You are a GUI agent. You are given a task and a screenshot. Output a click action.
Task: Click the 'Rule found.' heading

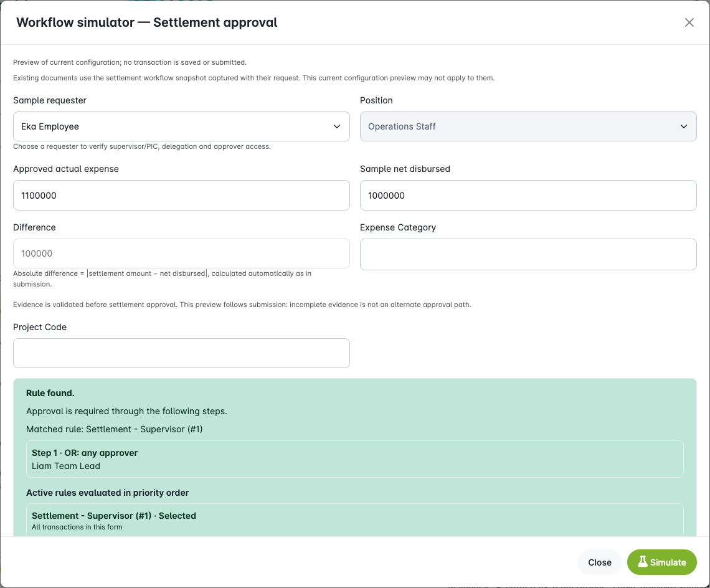point(50,393)
